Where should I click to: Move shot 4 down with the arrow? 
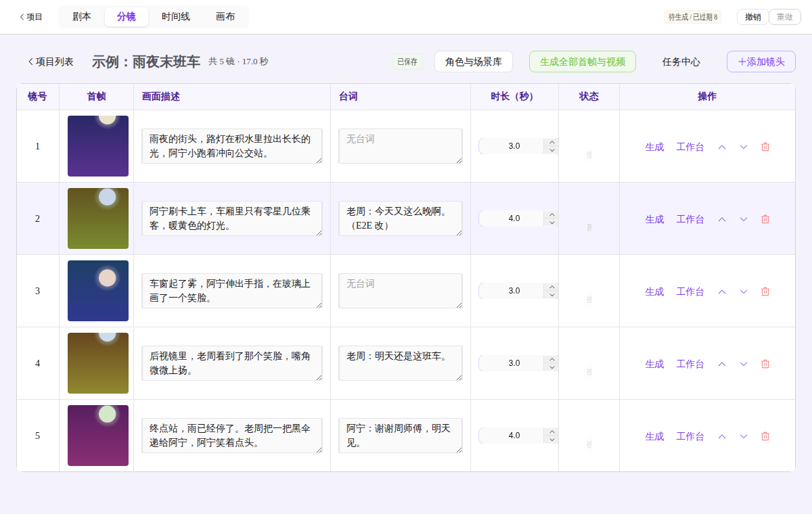coord(744,364)
